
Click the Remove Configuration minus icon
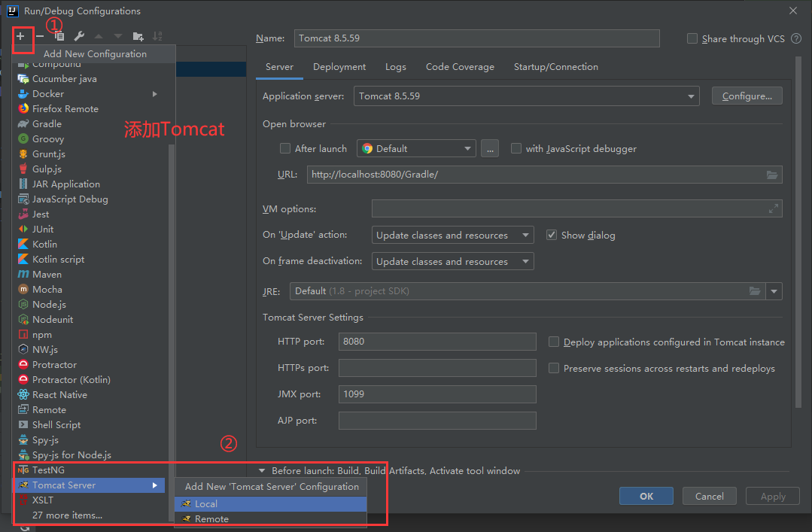pyautogui.click(x=40, y=36)
